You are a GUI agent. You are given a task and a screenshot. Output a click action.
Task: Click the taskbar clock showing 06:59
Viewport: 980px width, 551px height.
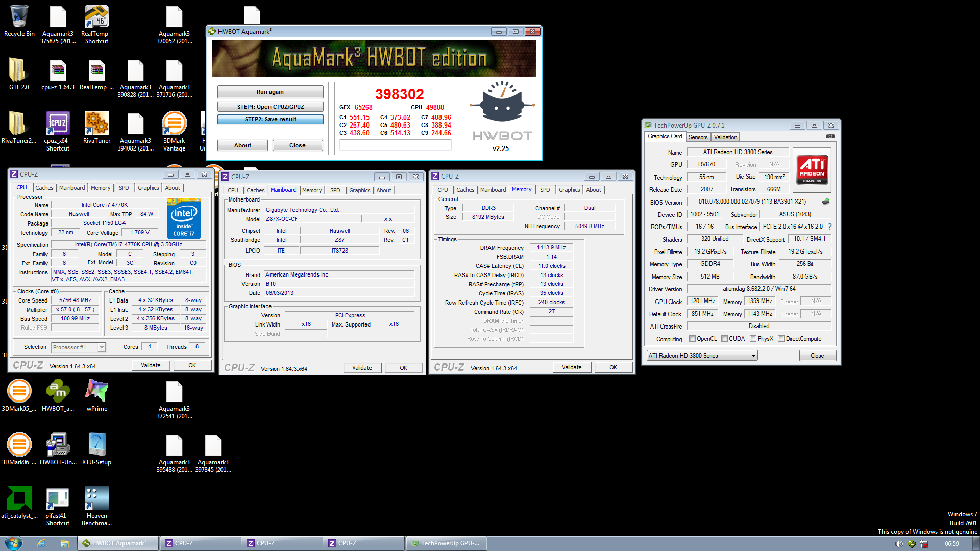point(951,544)
